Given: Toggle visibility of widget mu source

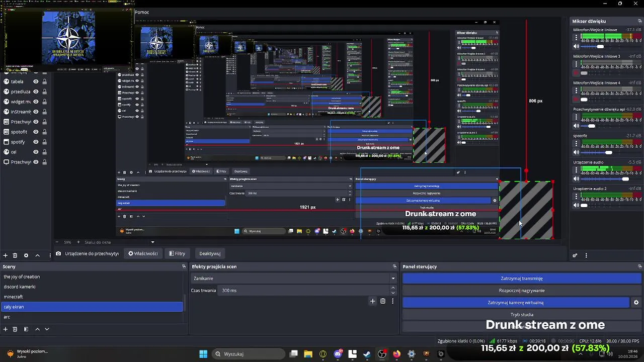Looking at the screenshot, I should coord(36,102).
